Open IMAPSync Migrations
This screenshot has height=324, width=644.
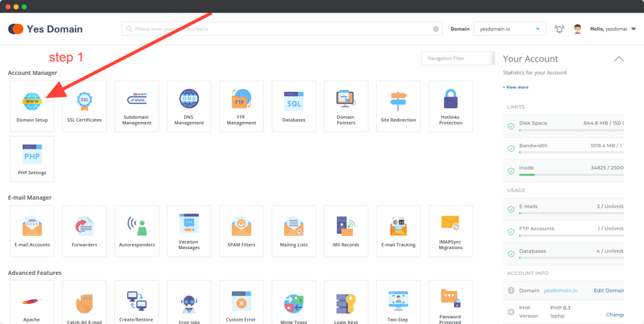click(x=450, y=231)
